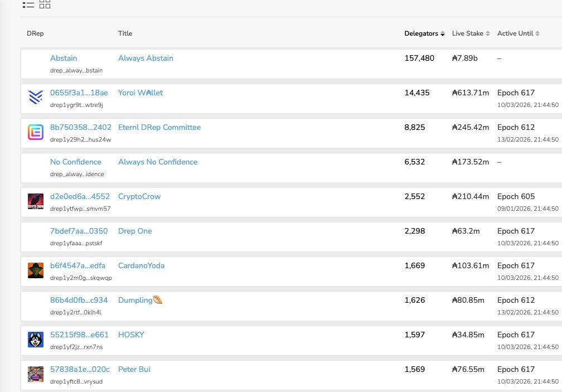Open DRep 55215f98...e661 link
This screenshot has width=562, height=392.
(x=79, y=335)
